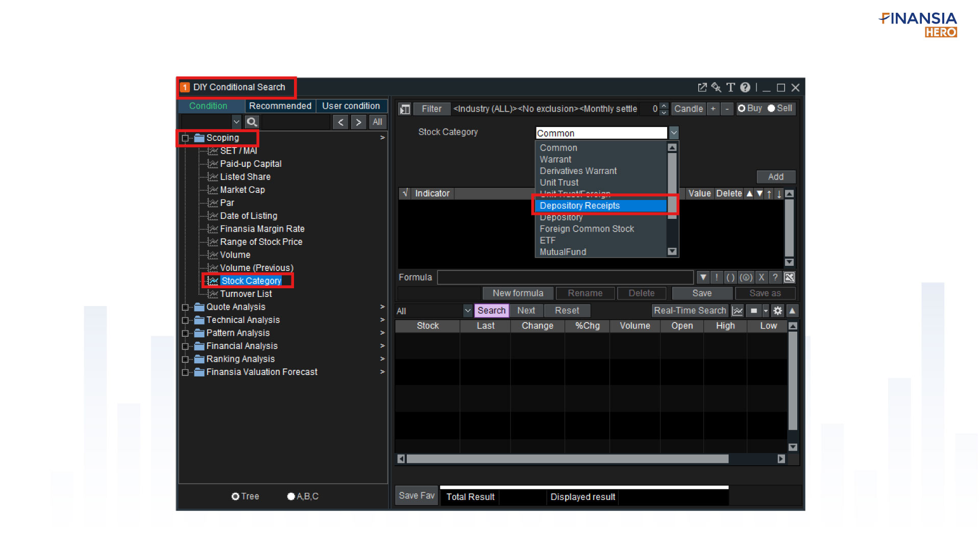Screen dimensions: 980x551
Task: Click the X clear button in formula bar
Action: pyautogui.click(x=761, y=278)
